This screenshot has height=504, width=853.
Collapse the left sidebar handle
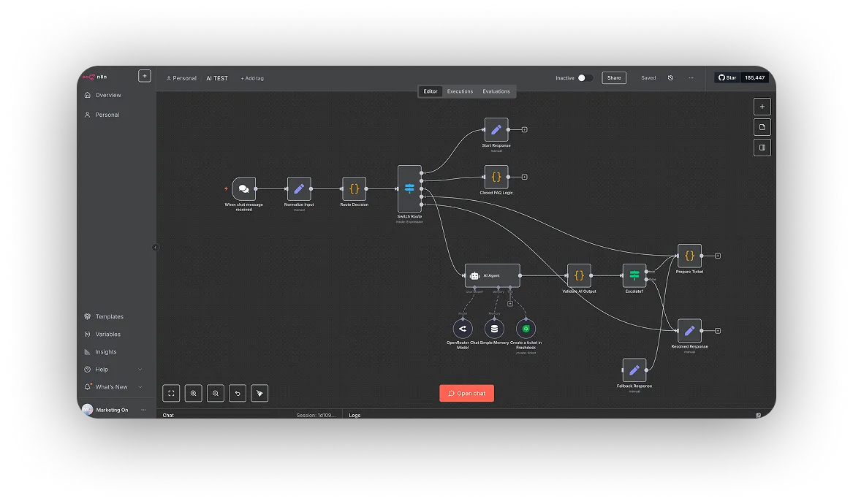[x=155, y=248]
